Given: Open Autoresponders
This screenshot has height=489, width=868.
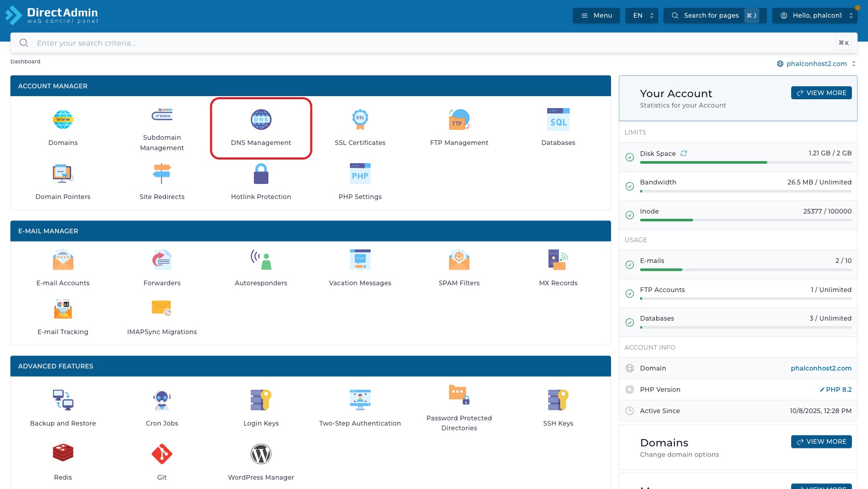Looking at the screenshot, I should 261,268.
